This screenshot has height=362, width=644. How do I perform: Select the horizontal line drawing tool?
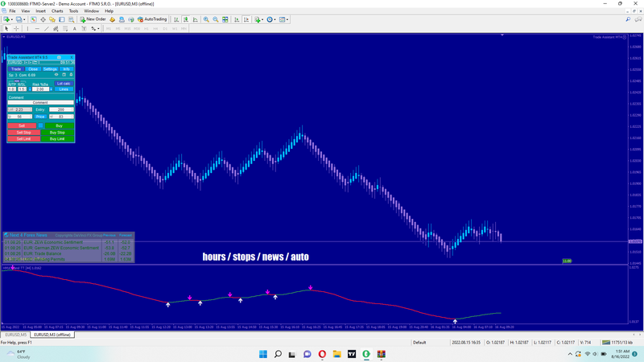coord(37,29)
